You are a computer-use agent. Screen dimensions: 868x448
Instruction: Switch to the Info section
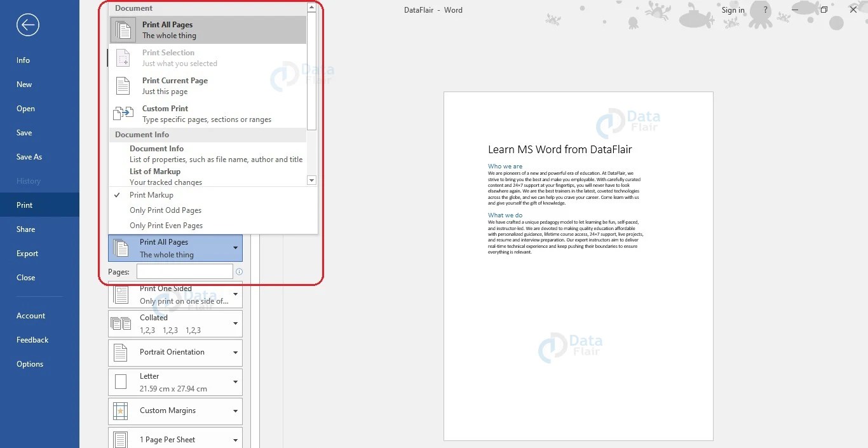[x=23, y=60]
